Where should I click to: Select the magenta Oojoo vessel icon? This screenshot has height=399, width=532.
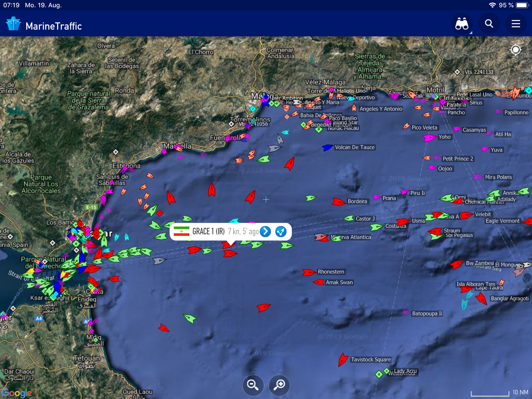[x=432, y=167]
